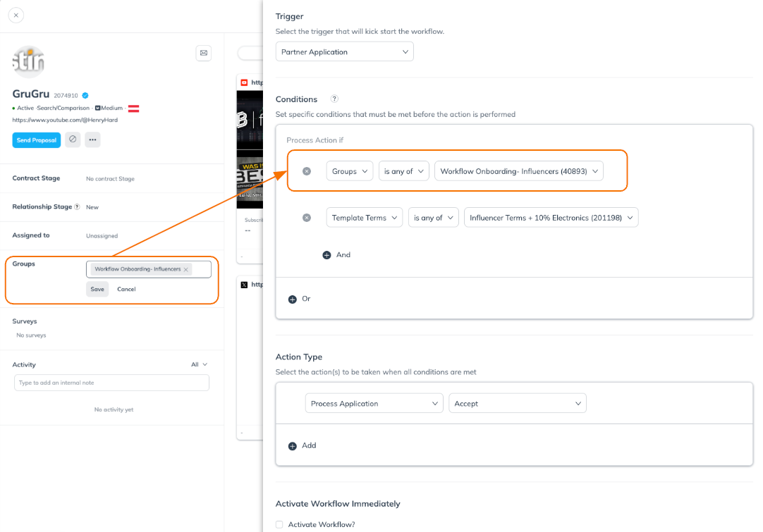Save the Groups change
The height and width of the screenshot is (532, 763).
[x=97, y=289]
